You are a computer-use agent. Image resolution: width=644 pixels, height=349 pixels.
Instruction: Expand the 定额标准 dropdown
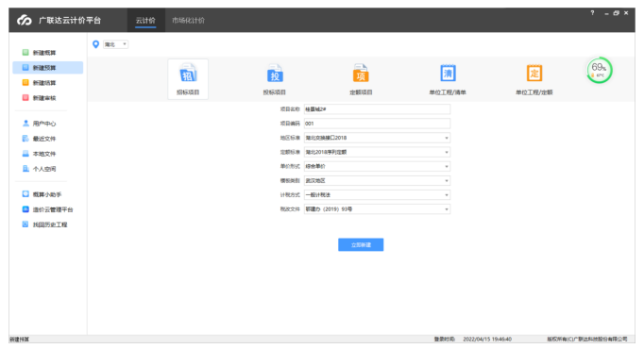click(x=377, y=152)
